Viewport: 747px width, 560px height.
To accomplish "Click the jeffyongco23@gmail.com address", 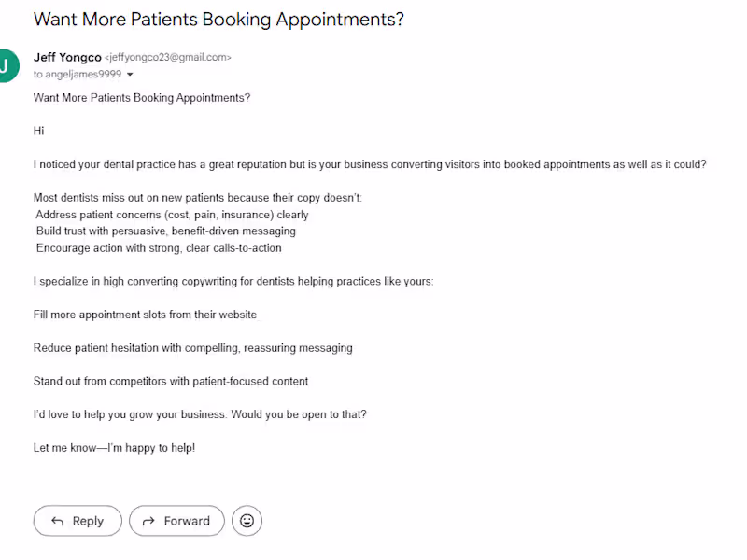I will pyautogui.click(x=168, y=57).
